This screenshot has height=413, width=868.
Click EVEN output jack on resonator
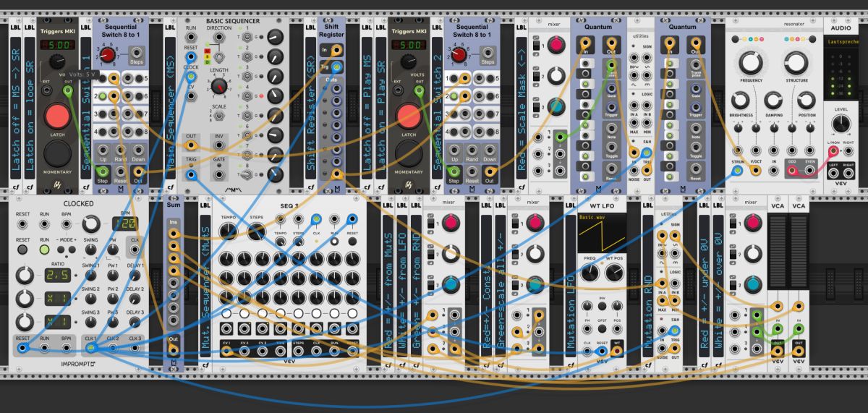tap(809, 171)
